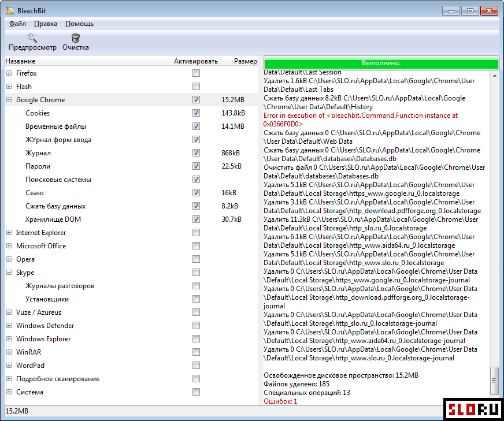Click the Размер column header
The image size is (504, 421).
point(239,61)
